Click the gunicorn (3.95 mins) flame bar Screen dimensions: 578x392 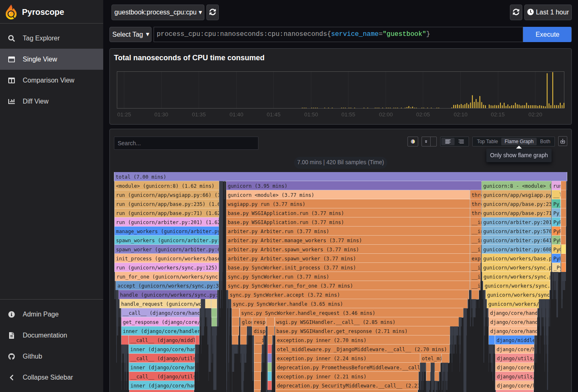tap(354, 186)
